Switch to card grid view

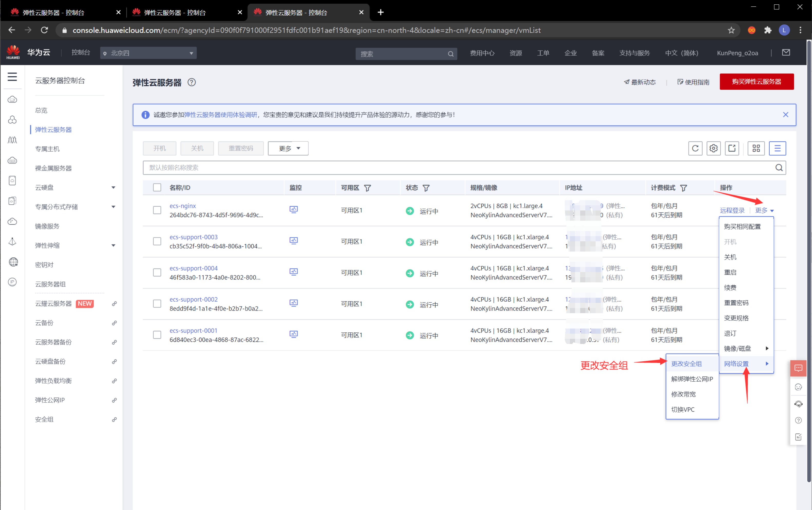(756, 148)
